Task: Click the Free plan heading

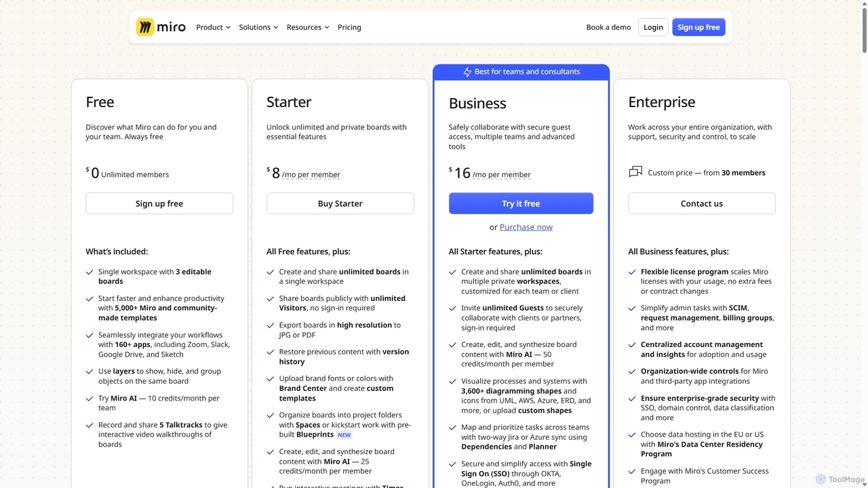Action: click(x=100, y=102)
